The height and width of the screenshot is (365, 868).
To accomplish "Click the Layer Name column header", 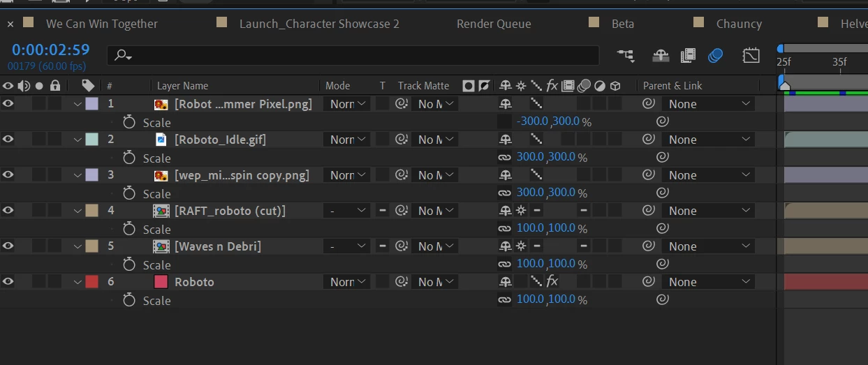I will coord(183,86).
